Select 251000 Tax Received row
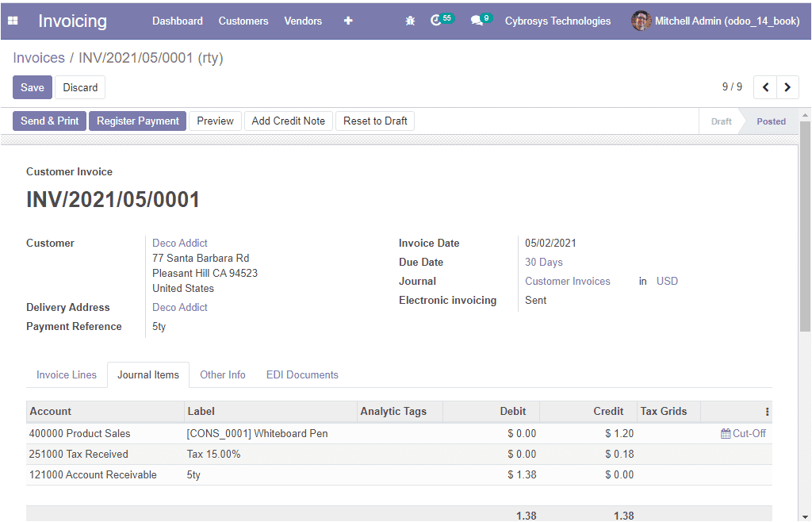This screenshot has height=522, width=812. click(x=399, y=454)
